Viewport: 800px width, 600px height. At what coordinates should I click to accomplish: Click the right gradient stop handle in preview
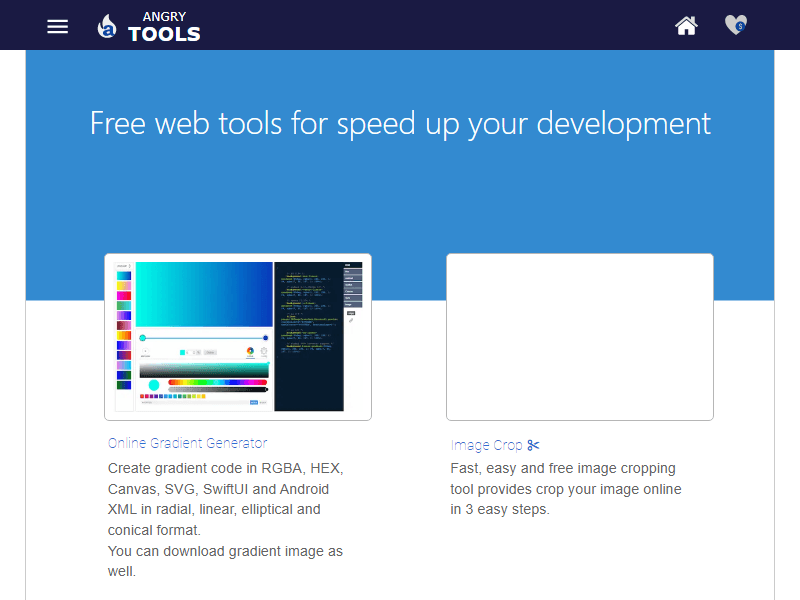point(265,338)
